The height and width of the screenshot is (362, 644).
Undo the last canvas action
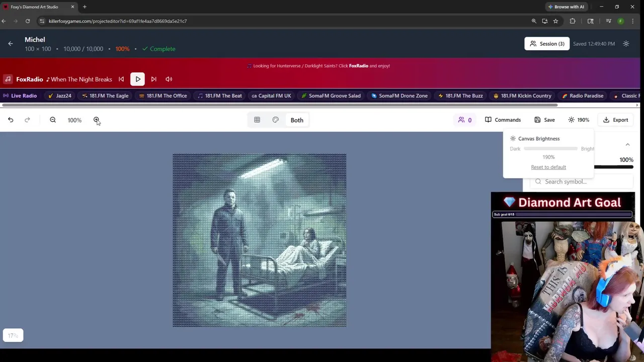(x=11, y=120)
